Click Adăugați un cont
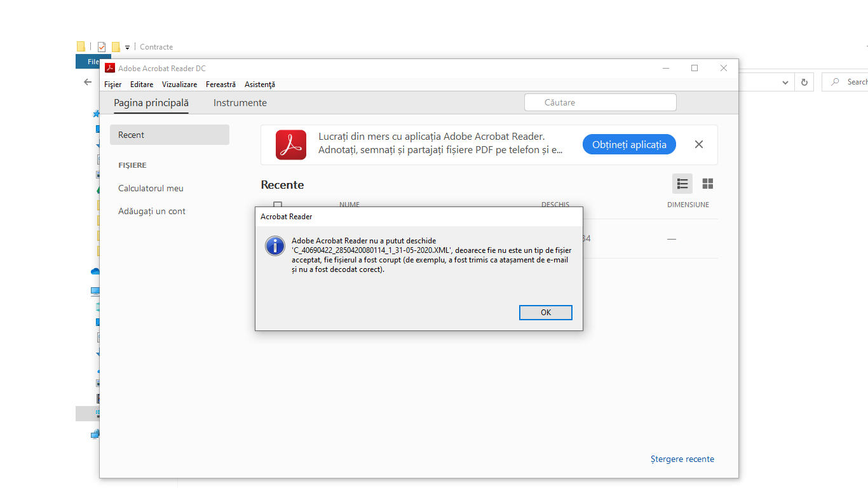868x488 pixels. point(152,211)
